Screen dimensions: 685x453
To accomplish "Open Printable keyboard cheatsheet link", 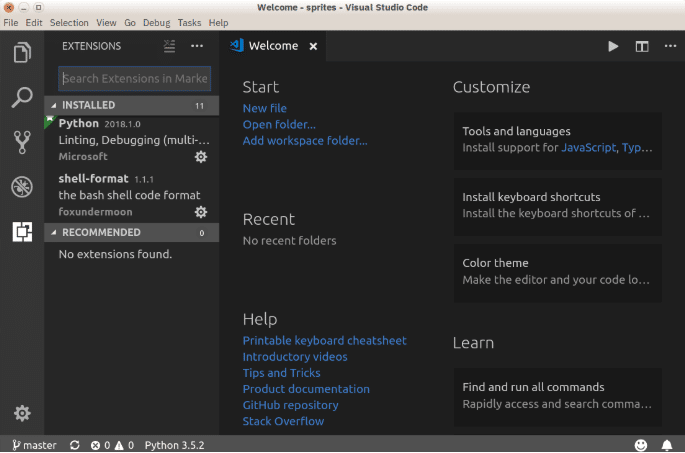I will (325, 340).
